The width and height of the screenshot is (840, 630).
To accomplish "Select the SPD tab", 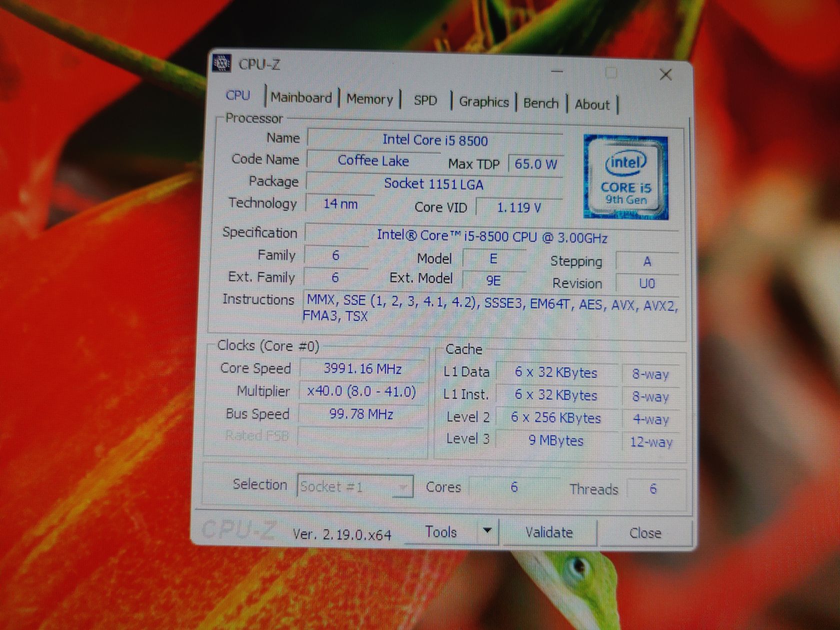I will click(425, 100).
